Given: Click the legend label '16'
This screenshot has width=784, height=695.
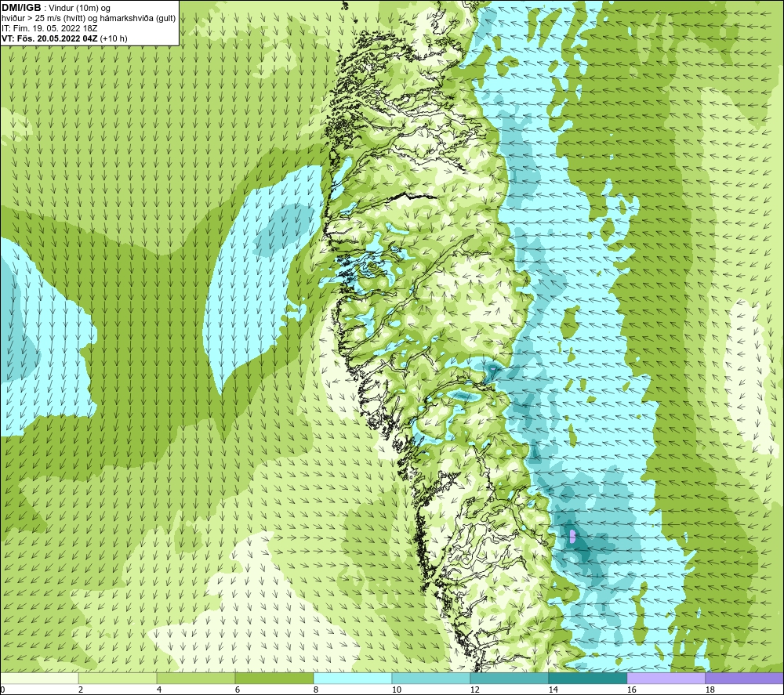Looking at the screenshot, I should pos(631,690).
